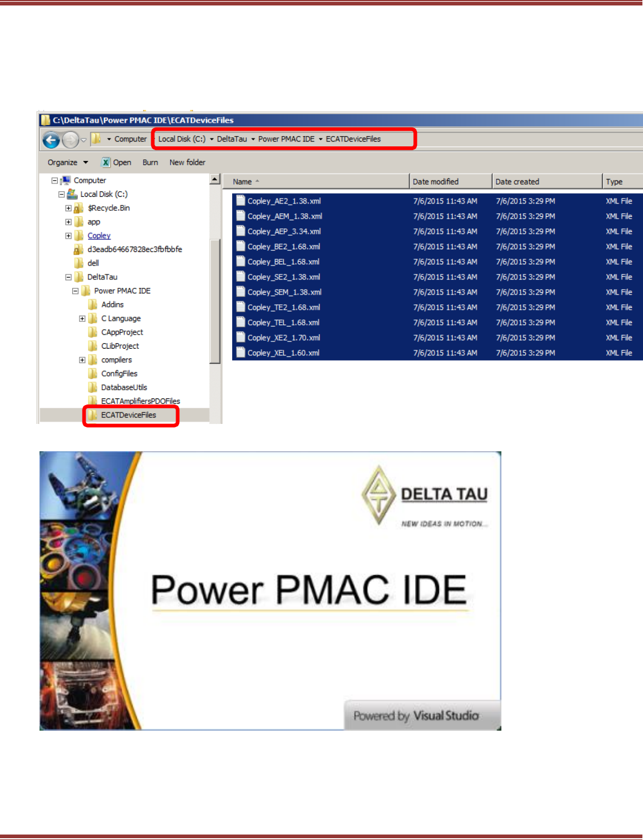The height and width of the screenshot is (840, 643).
Task: Click the Excel icon beside Open
Action: (106, 162)
